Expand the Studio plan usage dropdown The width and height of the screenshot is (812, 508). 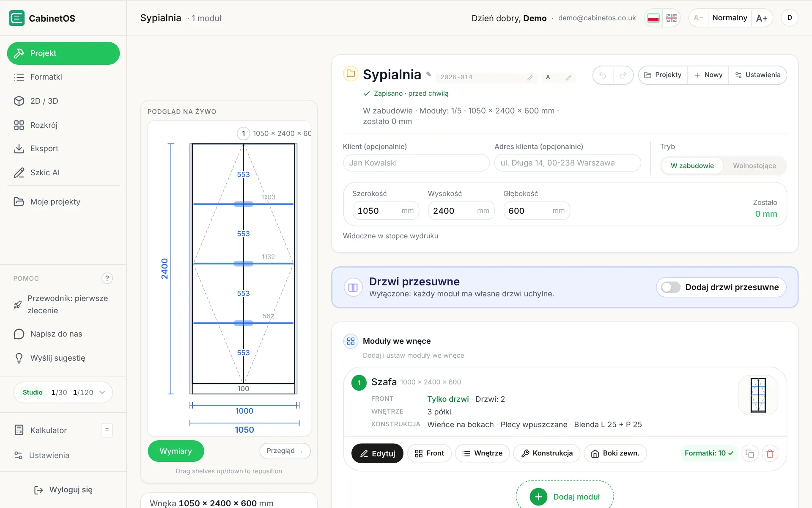[102, 392]
